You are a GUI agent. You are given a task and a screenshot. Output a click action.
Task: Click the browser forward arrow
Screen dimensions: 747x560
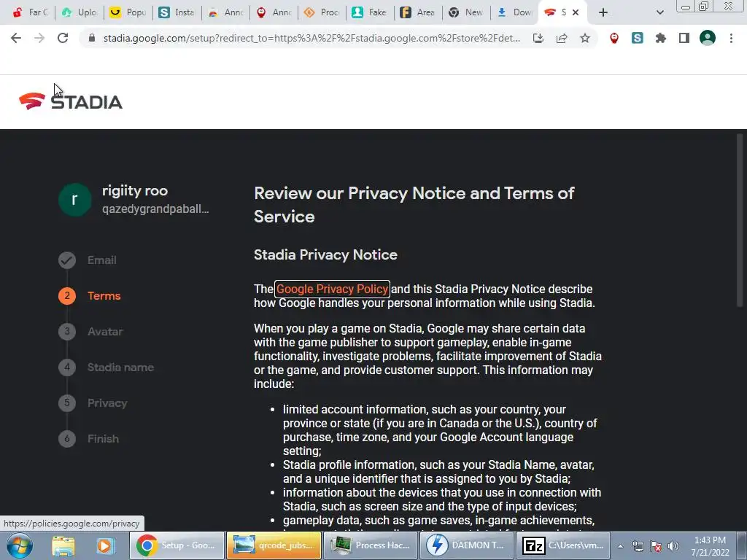pyautogui.click(x=39, y=38)
